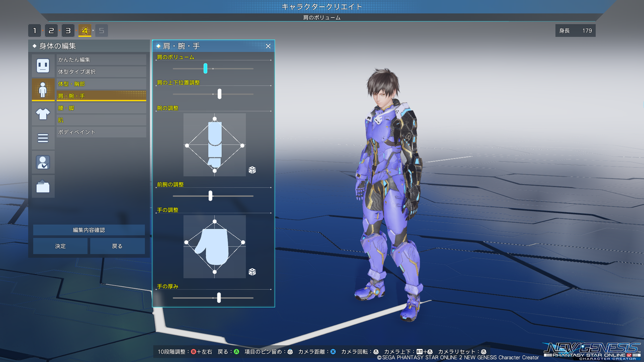Click bottom handle of 腕の調整 pad
The image size is (644, 362).
click(x=215, y=171)
